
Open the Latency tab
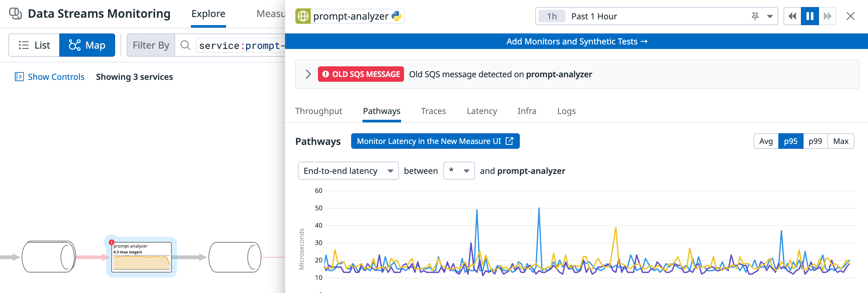pyautogui.click(x=481, y=111)
